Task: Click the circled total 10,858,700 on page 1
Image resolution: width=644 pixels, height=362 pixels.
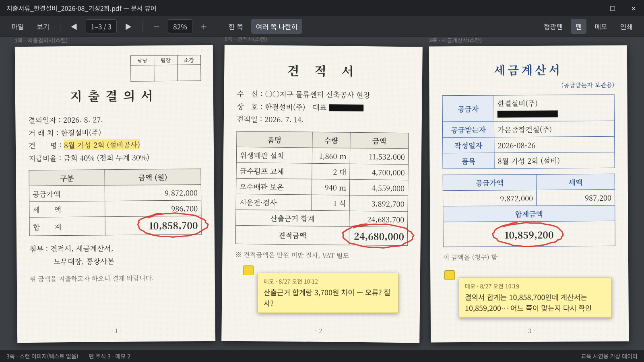Action: click(173, 226)
